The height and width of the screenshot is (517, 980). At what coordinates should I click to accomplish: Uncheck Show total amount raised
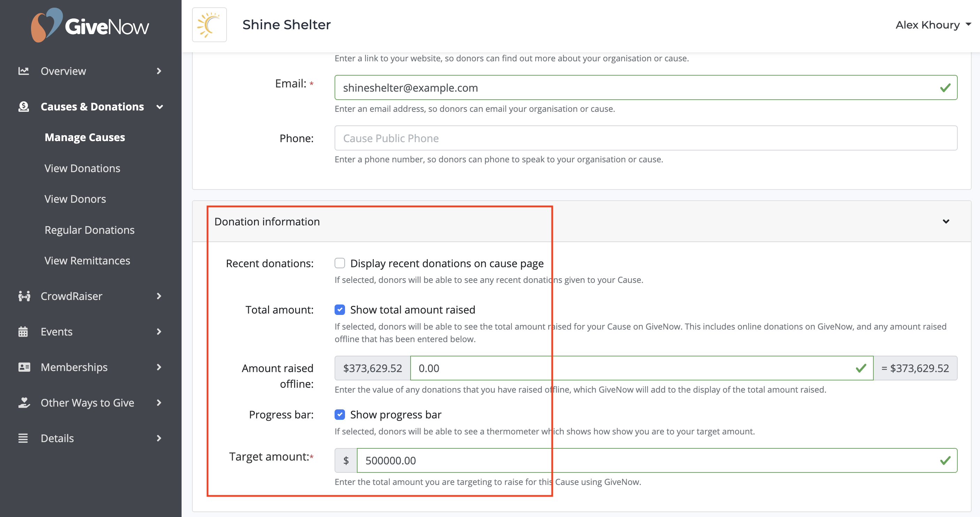[340, 310]
